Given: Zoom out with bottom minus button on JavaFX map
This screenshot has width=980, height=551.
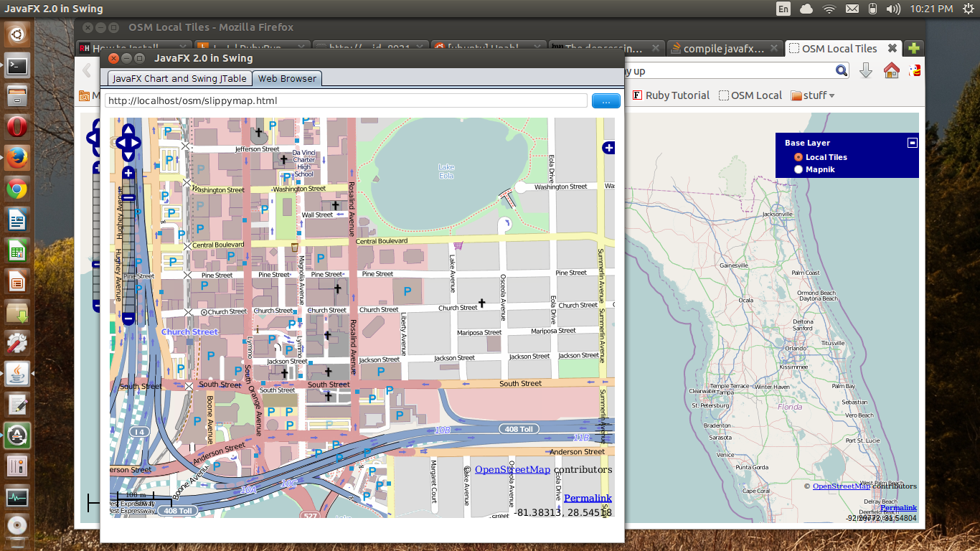Looking at the screenshot, I should coord(128,317).
